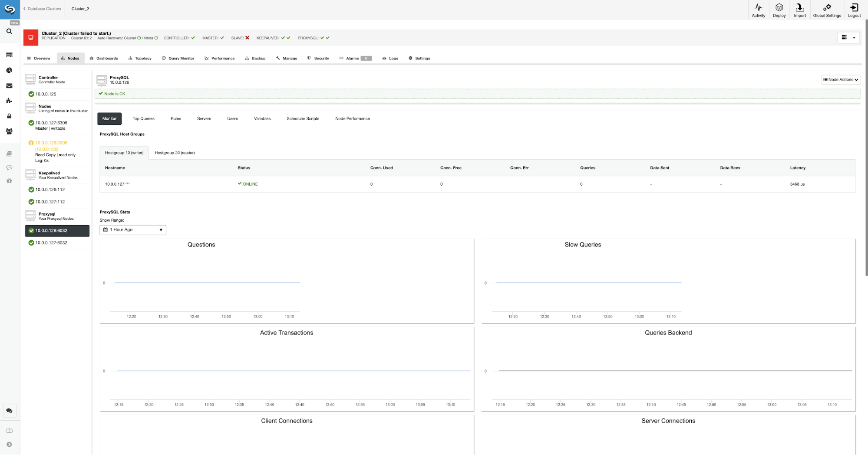Expand the 10.0.0.127 hostname ellipsis
868x455 pixels.
[x=128, y=183]
